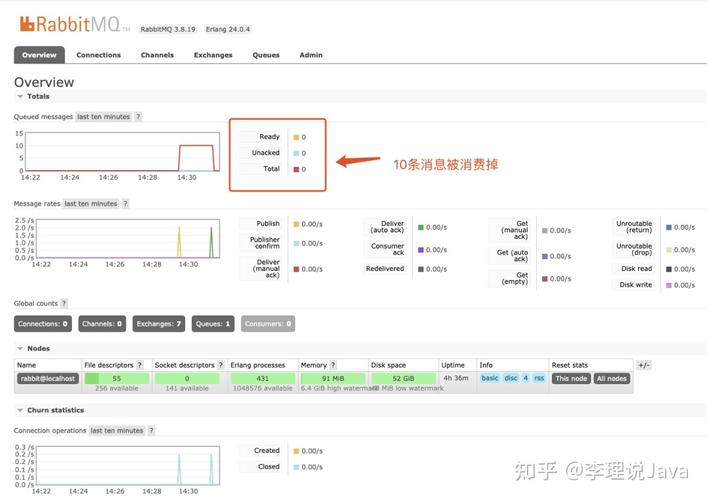Image resolution: width=707 pixels, height=500 pixels.
Task: Reset stats for All nodes
Action: pyautogui.click(x=612, y=379)
